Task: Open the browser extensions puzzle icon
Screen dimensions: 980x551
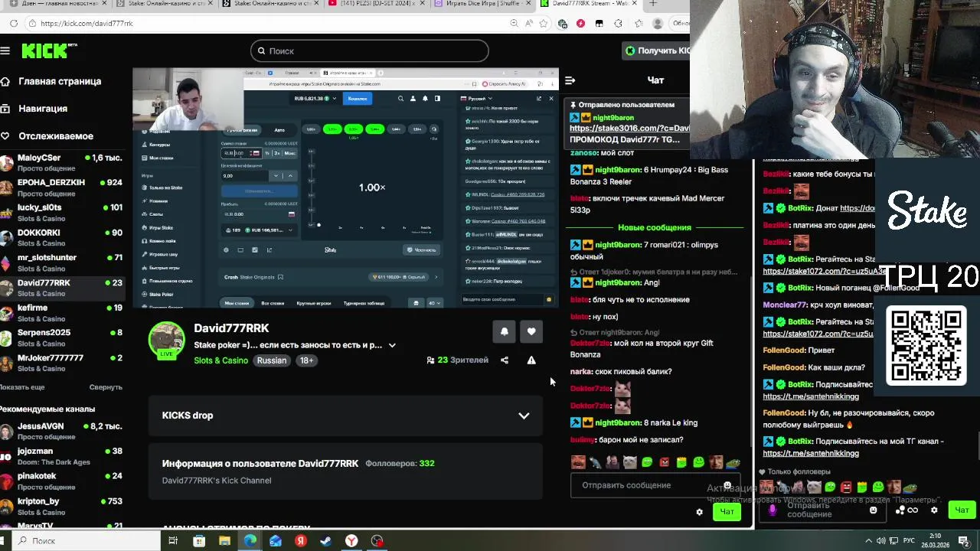Action: click(x=618, y=24)
